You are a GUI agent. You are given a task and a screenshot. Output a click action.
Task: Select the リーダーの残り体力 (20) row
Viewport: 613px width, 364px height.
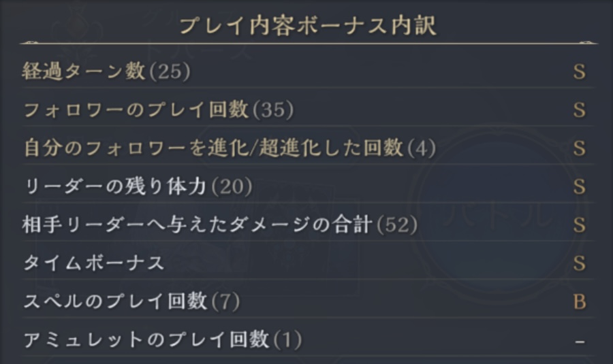tap(308, 186)
